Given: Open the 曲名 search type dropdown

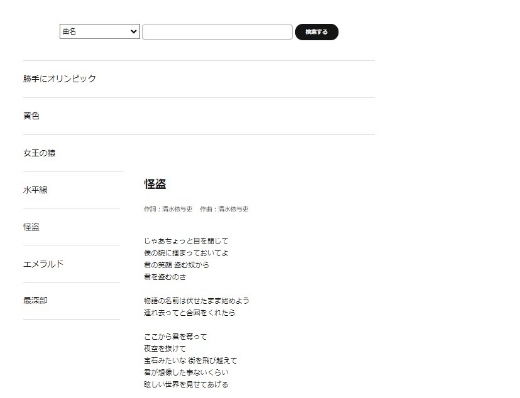Looking at the screenshot, I should [99, 32].
